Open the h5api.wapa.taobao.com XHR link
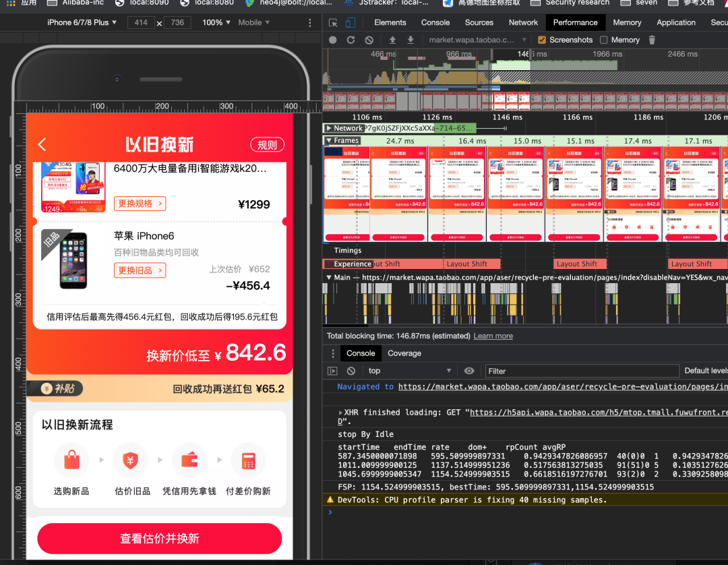728x565 pixels. pyautogui.click(x=599, y=412)
